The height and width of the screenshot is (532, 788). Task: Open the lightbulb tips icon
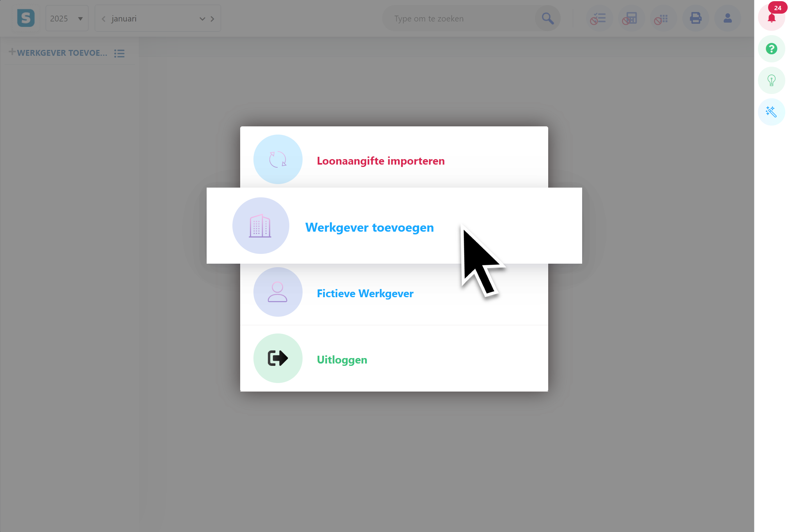tap(771, 80)
